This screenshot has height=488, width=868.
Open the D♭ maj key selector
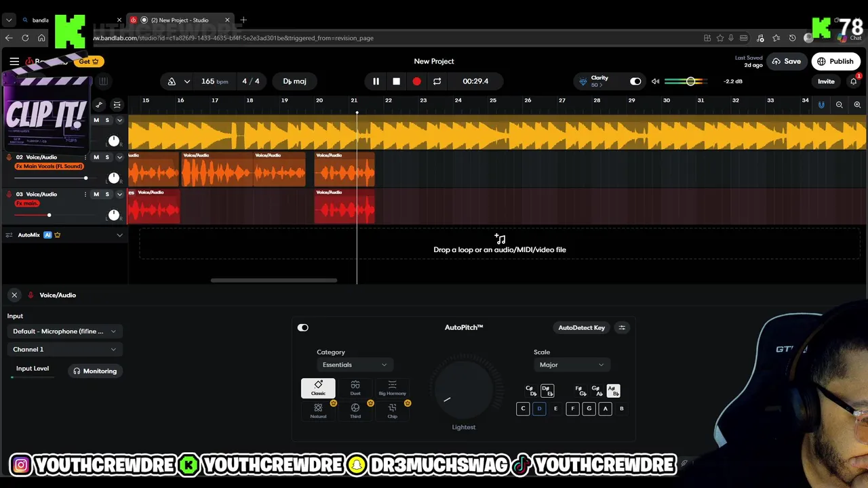coord(294,81)
